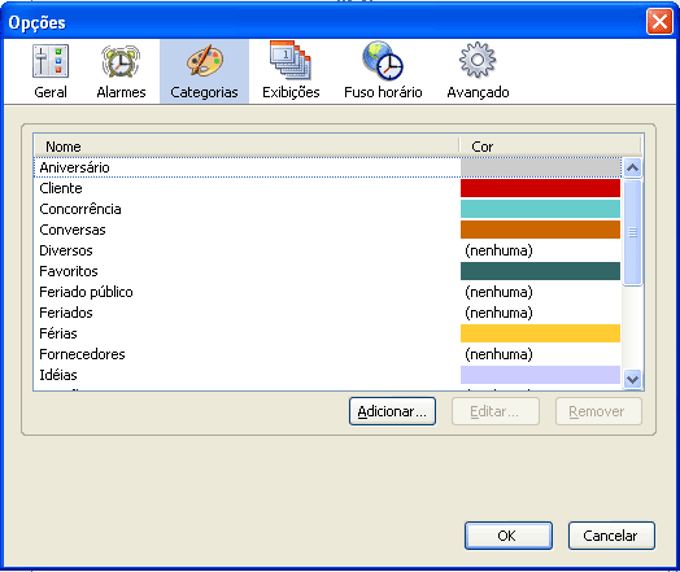This screenshot has height=572, width=680.
Task: Select the Cliente category row
Action: coord(327,188)
